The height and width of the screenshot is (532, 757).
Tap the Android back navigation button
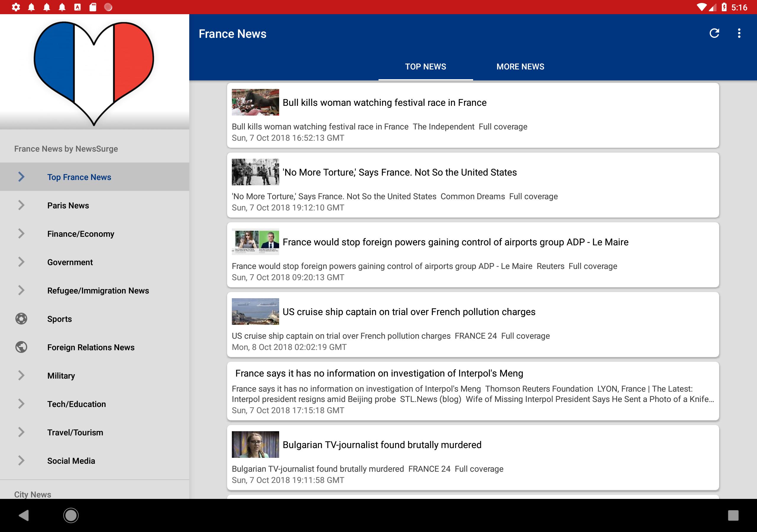click(x=24, y=515)
